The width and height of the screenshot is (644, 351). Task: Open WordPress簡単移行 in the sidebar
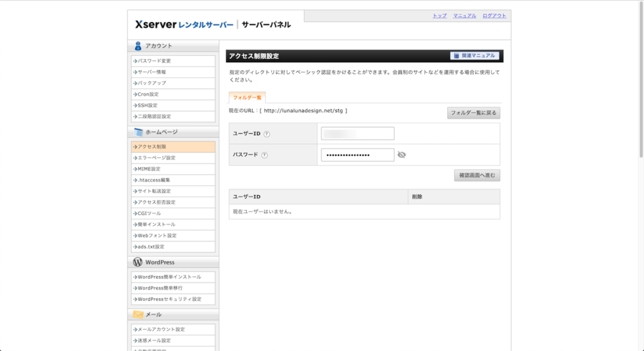tap(174, 288)
